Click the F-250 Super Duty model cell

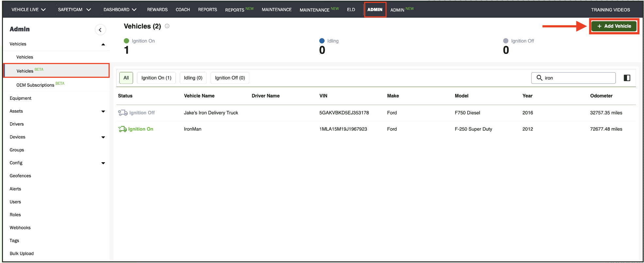click(x=473, y=129)
